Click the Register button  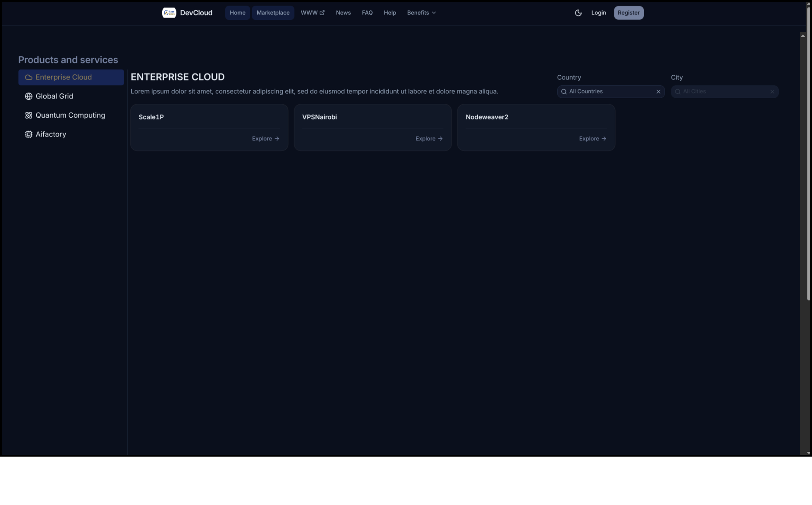[x=628, y=13]
